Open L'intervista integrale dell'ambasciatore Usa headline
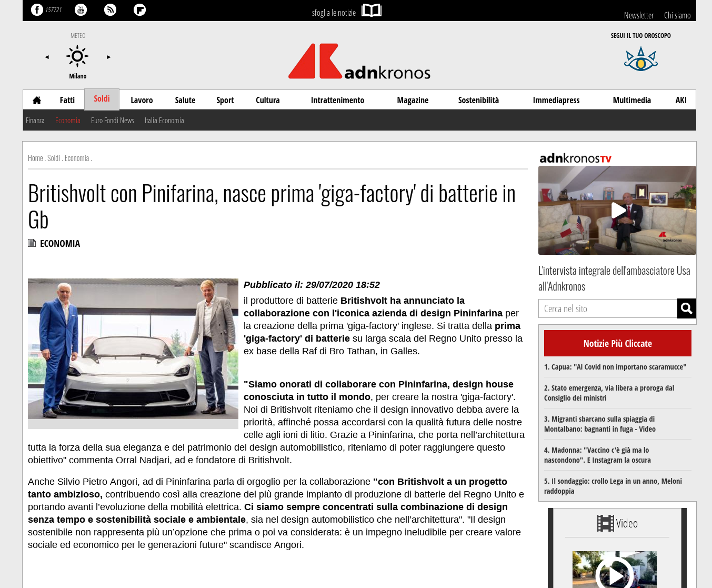This screenshot has width=712, height=588. (x=614, y=278)
